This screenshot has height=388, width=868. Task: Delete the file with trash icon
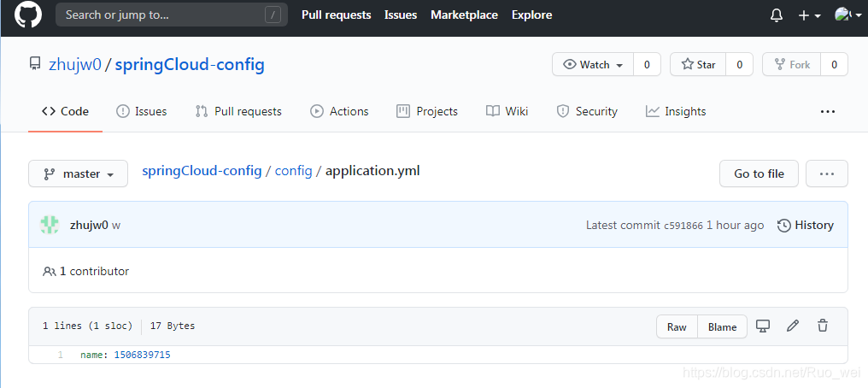823,326
